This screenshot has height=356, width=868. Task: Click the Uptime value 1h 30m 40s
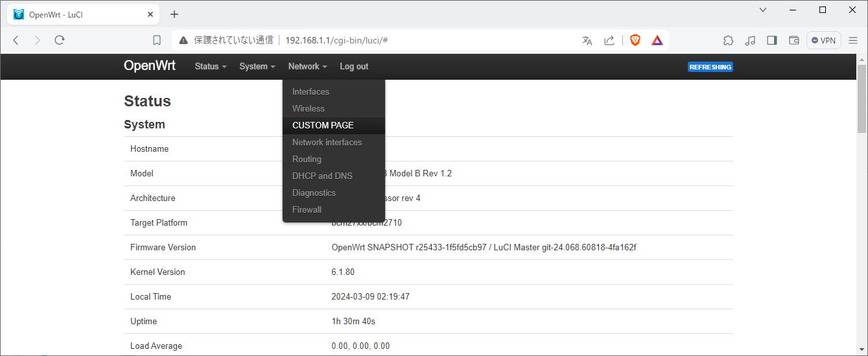(x=353, y=322)
